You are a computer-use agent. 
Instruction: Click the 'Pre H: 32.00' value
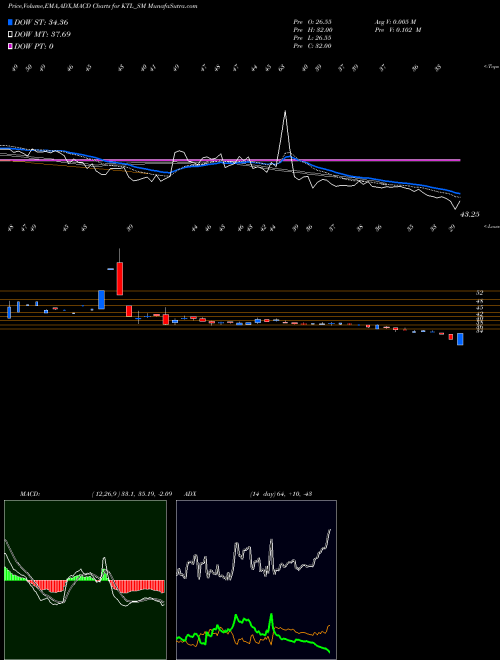(313, 30)
